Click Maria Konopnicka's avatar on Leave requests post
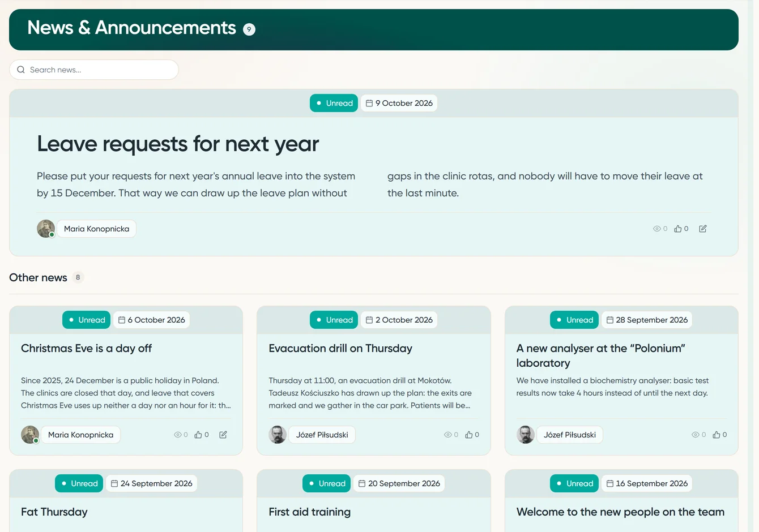Viewport: 759px width, 532px height. [x=46, y=229]
